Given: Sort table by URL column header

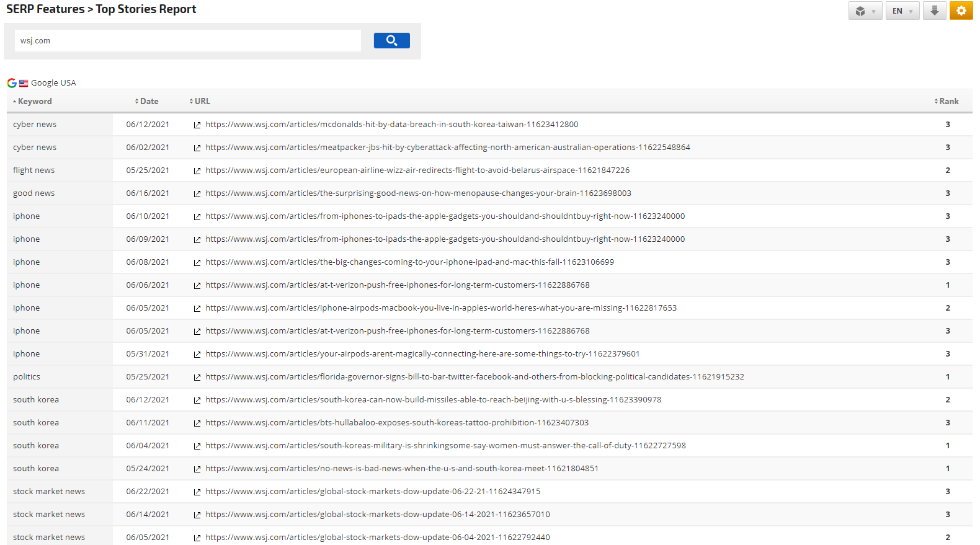Looking at the screenshot, I should [x=202, y=102].
